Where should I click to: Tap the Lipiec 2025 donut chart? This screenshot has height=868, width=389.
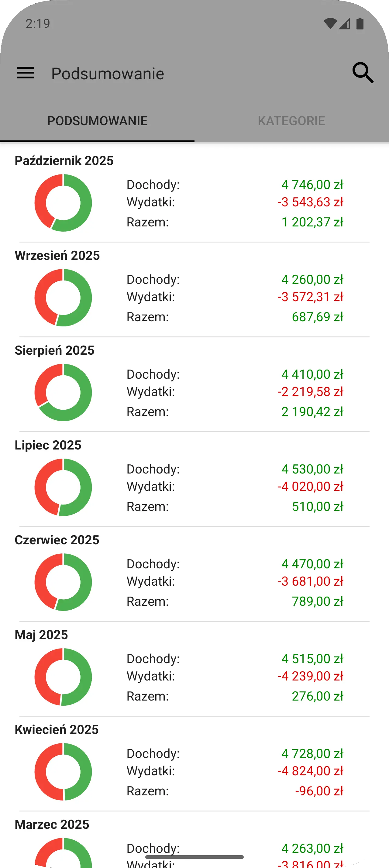[x=63, y=487]
